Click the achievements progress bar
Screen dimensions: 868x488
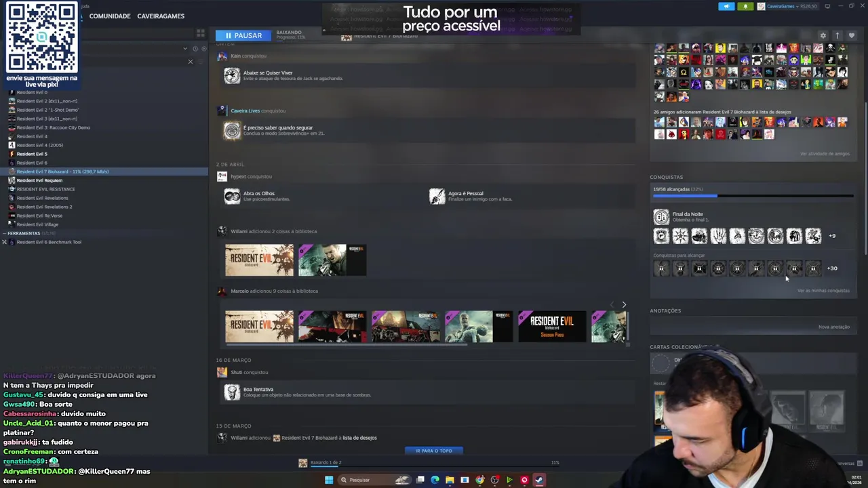pyautogui.click(x=753, y=196)
